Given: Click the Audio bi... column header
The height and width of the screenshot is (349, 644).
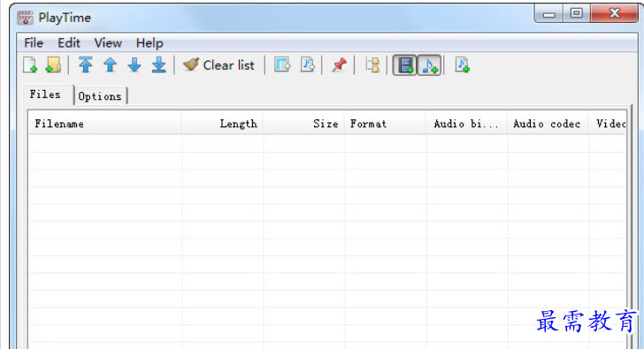Looking at the screenshot, I should 466,124.
